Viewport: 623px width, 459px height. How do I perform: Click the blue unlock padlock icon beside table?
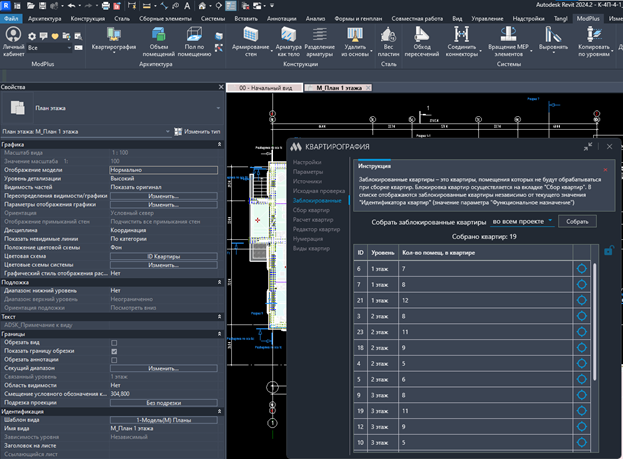click(609, 250)
